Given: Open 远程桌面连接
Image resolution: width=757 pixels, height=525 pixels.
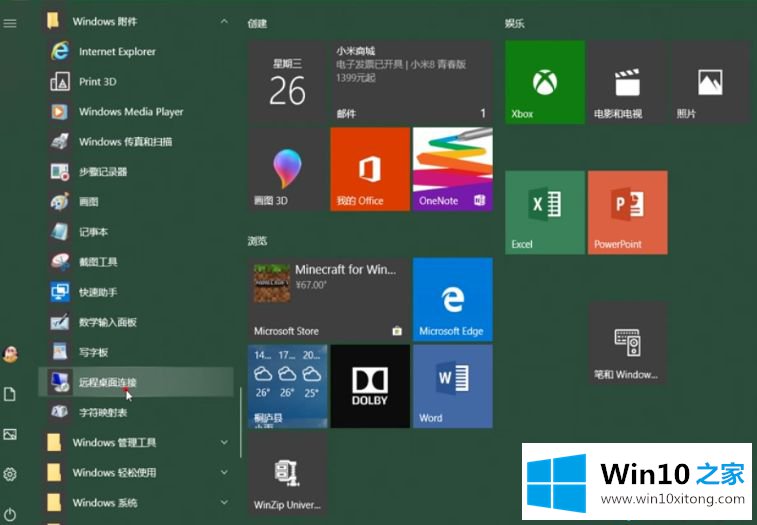Looking at the screenshot, I should pos(135,382).
